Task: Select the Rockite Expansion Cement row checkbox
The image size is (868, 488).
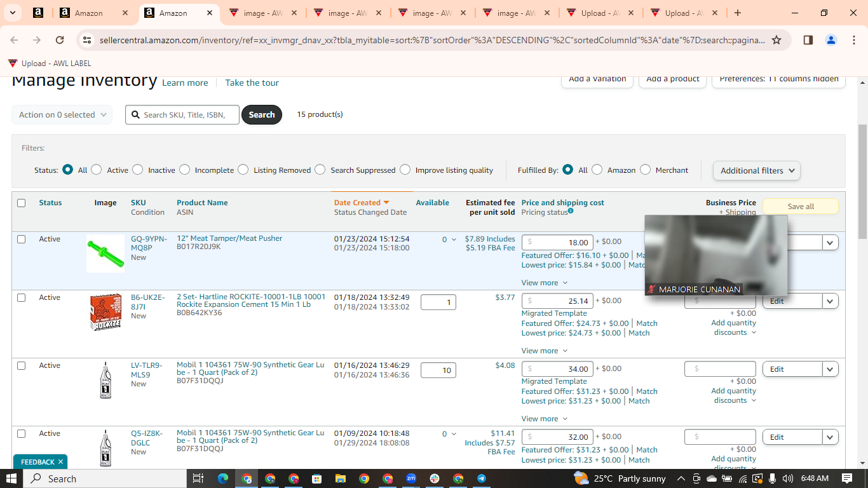Action: point(22,297)
